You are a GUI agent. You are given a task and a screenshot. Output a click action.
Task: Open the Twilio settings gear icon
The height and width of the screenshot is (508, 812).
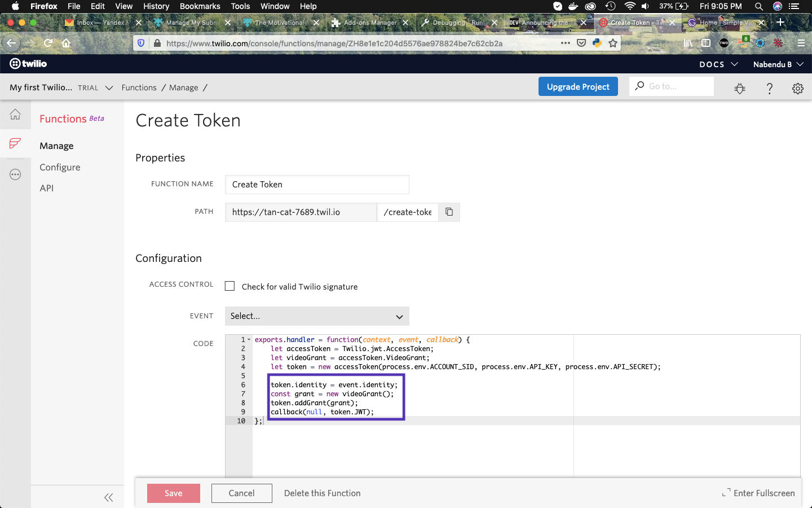tap(797, 88)
